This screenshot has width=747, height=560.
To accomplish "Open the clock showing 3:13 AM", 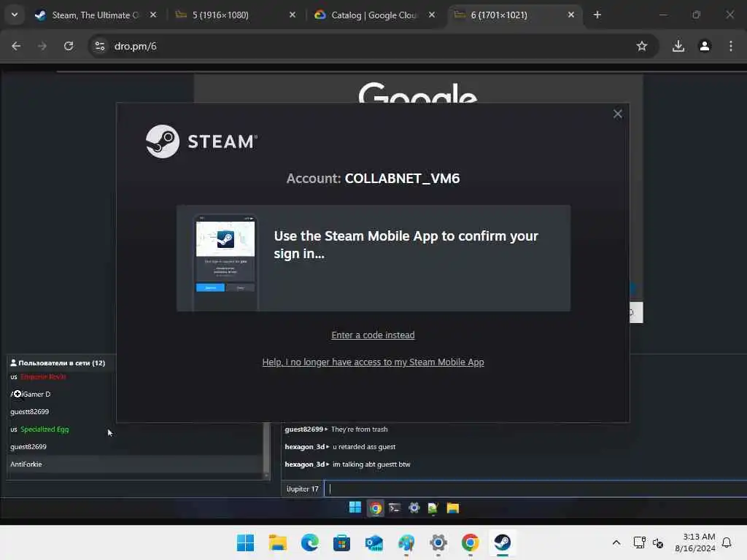I will coord(694,542).
